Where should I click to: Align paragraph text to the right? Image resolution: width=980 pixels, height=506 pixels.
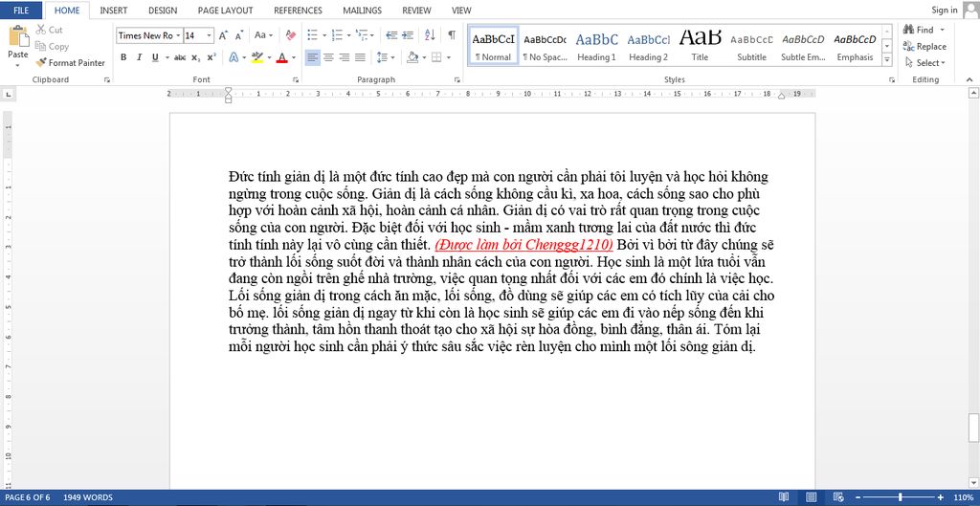click(344, 57)
